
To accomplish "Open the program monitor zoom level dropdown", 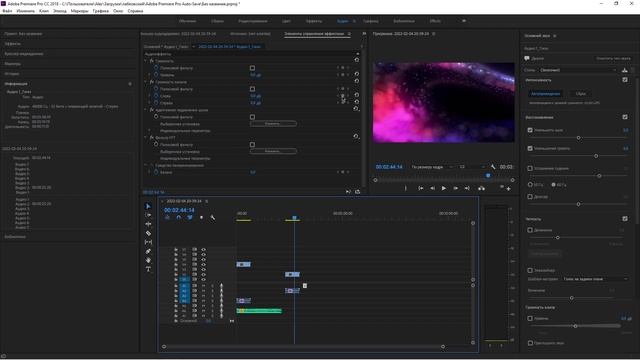I will click(432, 167).
